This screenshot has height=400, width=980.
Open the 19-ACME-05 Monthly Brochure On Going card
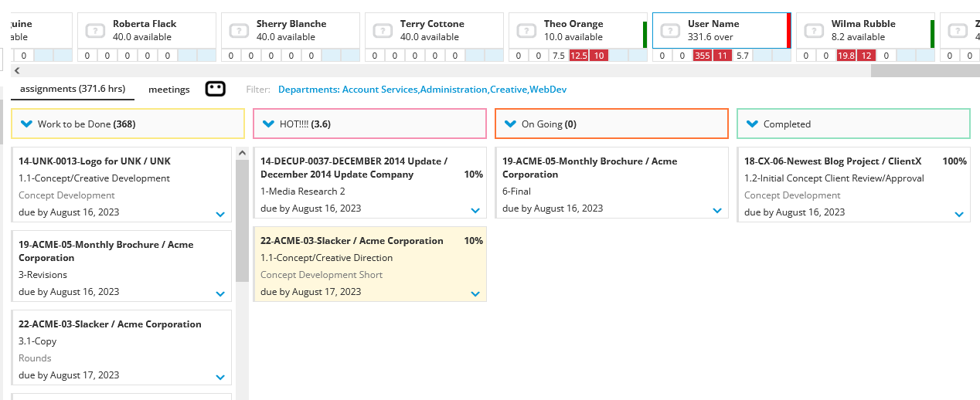611,183
